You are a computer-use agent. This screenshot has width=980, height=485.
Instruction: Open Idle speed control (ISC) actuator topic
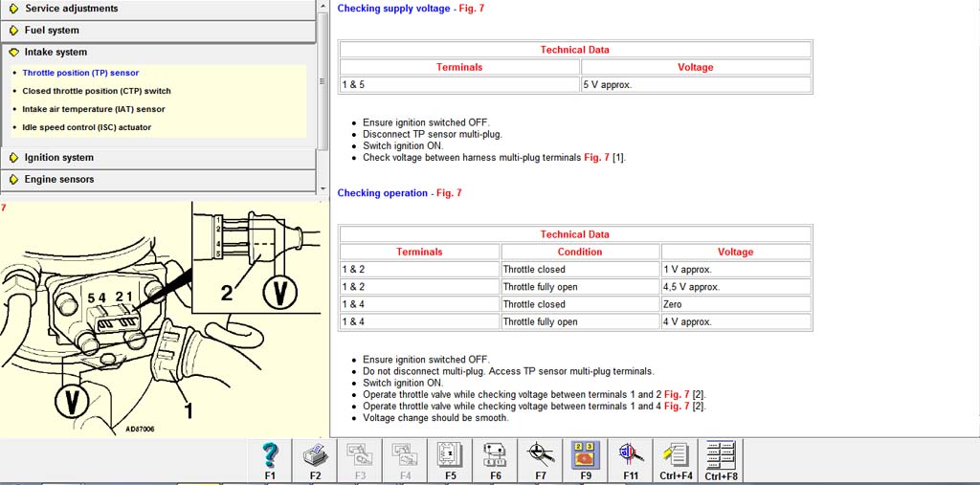86,127
